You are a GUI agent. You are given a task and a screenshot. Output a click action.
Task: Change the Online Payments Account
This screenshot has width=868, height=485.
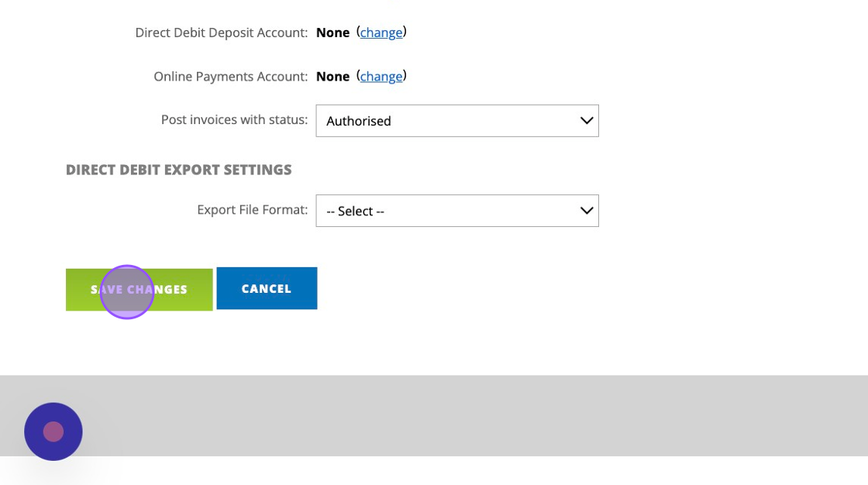(381, 77)
